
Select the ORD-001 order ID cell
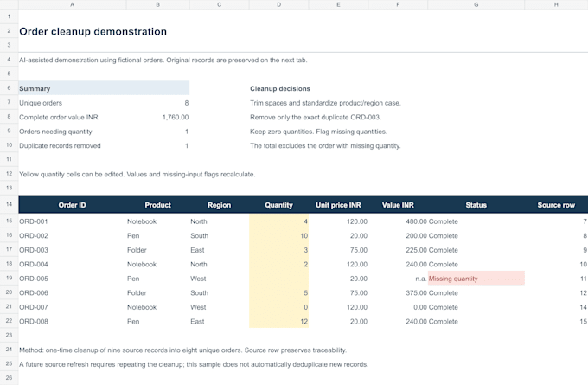click(x=73, y=221)
